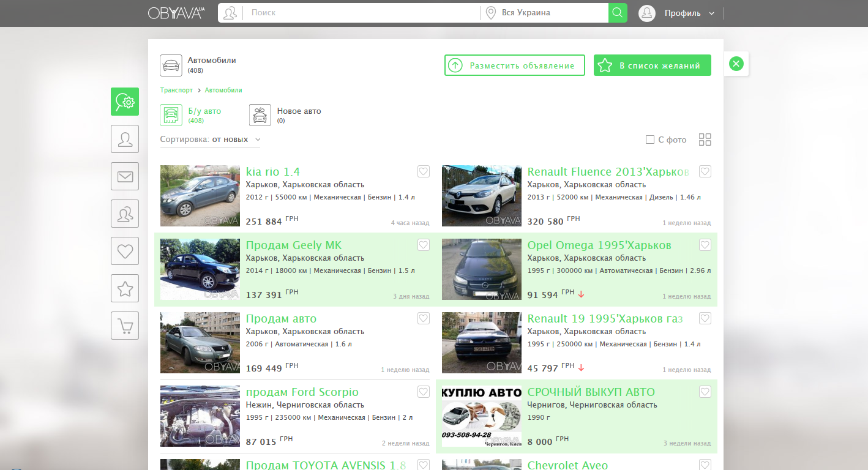This screenshot has width=868, height=470.
Task: Open the star wishlist sidebar icon
Action: pos(125,289)
